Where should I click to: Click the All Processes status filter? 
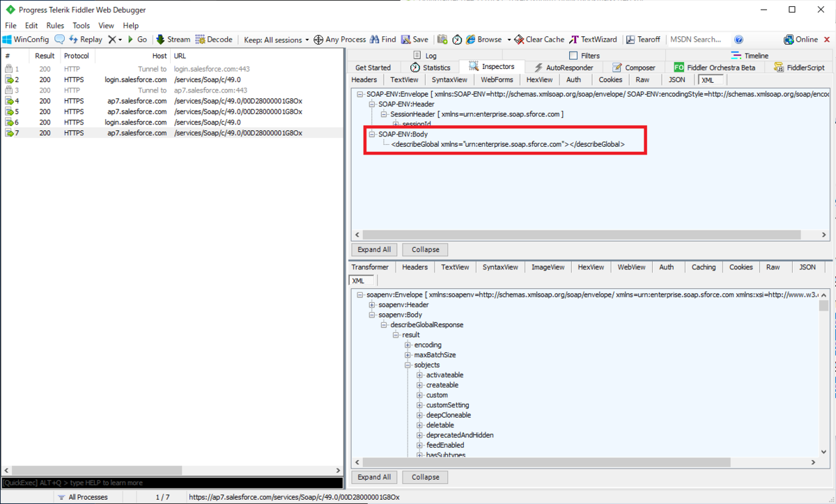83,497
